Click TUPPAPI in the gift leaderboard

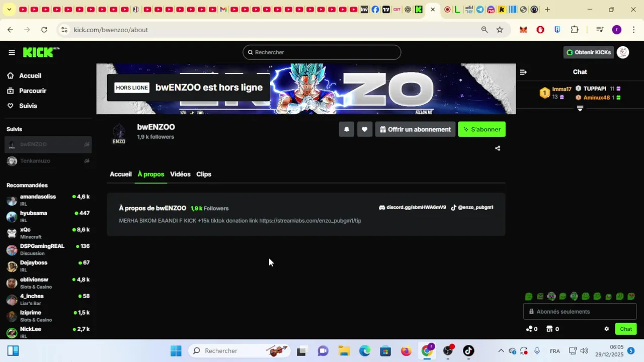pos(595,88)
